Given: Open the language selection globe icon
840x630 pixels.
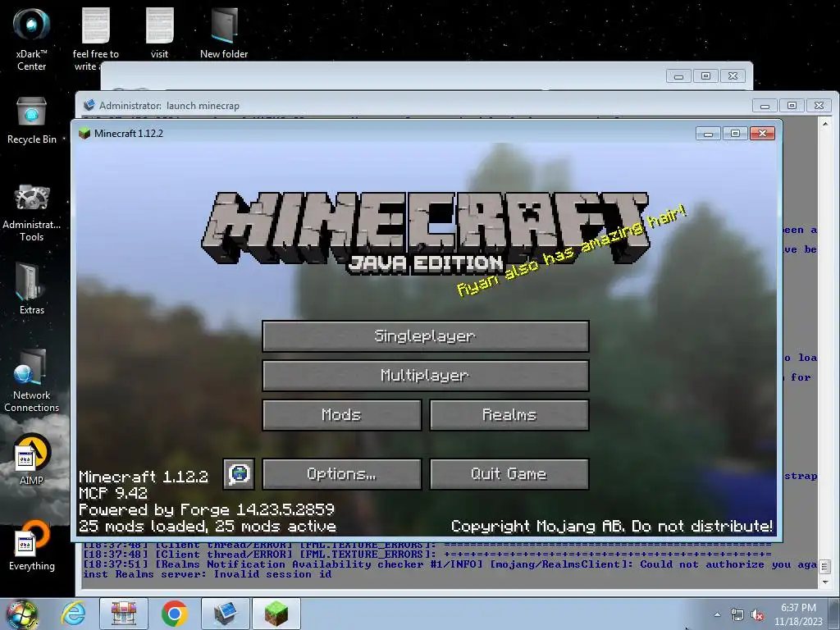Looking at the screenshot, I should pyautogui.click(x=239, y=474).
